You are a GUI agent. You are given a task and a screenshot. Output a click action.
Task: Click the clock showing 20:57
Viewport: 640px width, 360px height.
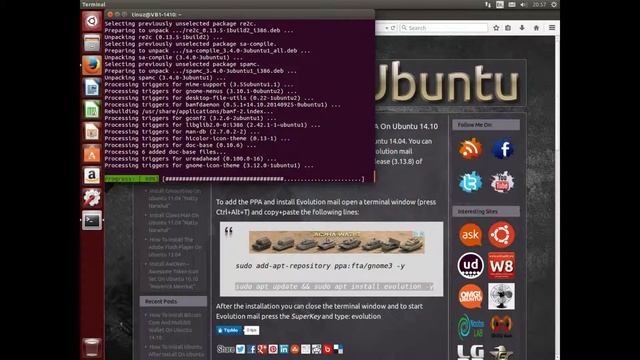coord(539,4)
